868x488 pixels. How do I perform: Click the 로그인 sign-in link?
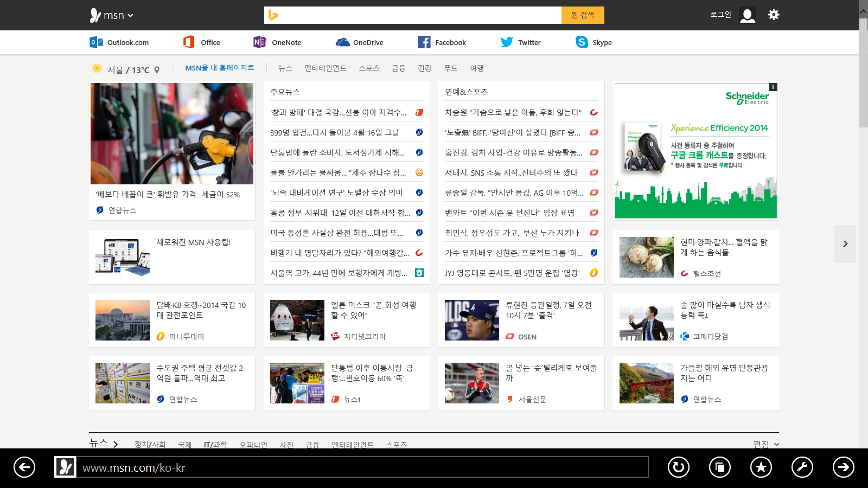pyautogui.click(x=720, y=15)
